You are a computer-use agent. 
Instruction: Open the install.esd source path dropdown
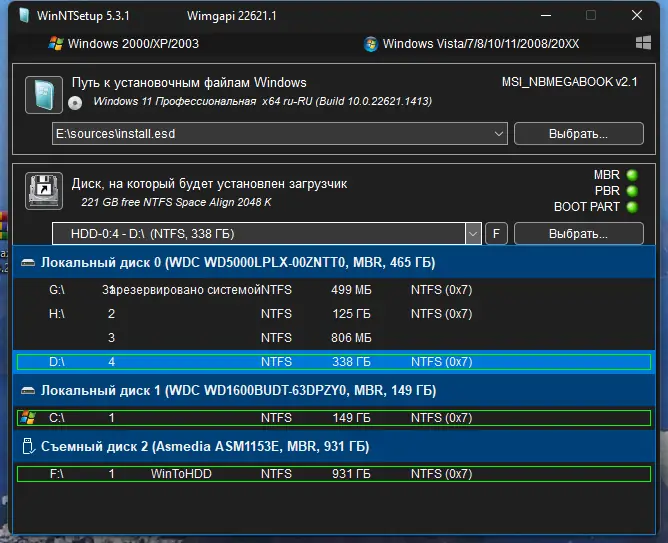pyautogui.click(x=499, y=134)
